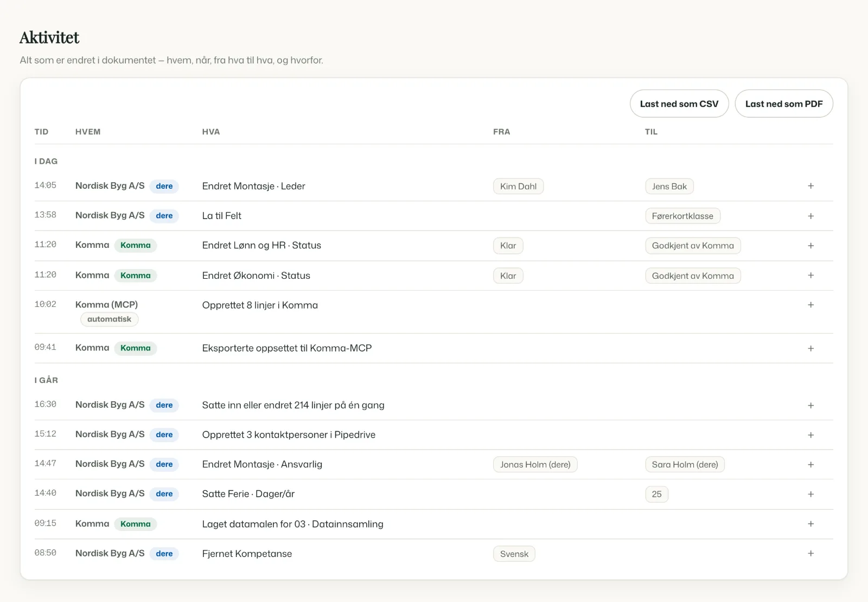Screen dimensions: 868x602
Task: Click the Klar chip in Økonomi row
Action: click(x=508, y=276)
